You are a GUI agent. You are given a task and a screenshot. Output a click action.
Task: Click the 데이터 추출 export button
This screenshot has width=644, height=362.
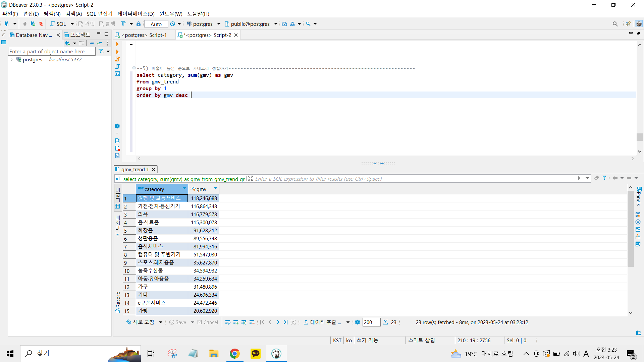tap(322, 322)
